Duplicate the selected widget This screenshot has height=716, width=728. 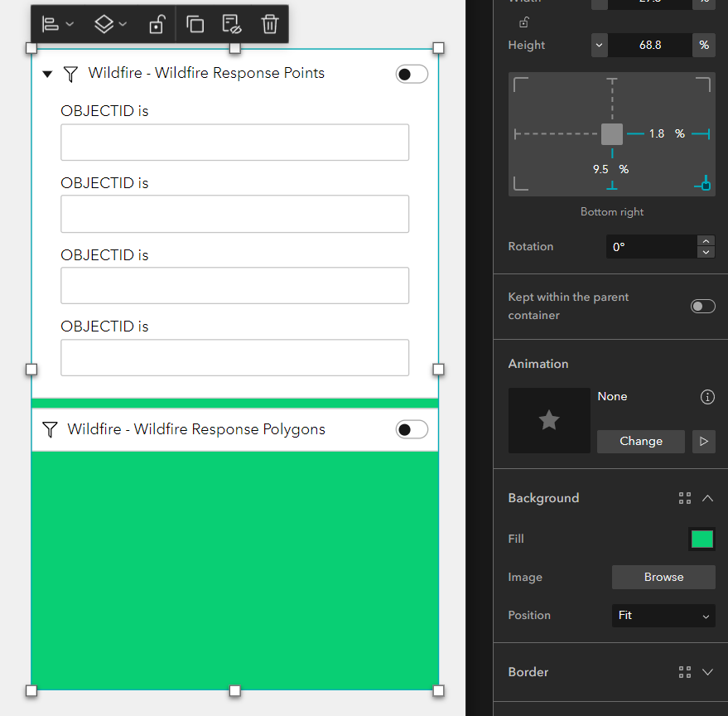point(195,24)
